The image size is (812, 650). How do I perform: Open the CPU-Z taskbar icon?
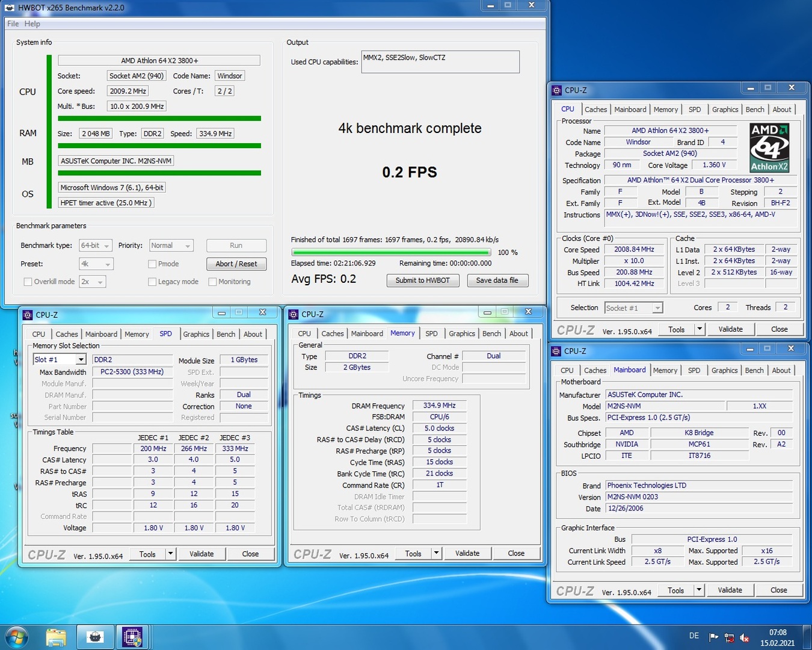click(132, 637)
